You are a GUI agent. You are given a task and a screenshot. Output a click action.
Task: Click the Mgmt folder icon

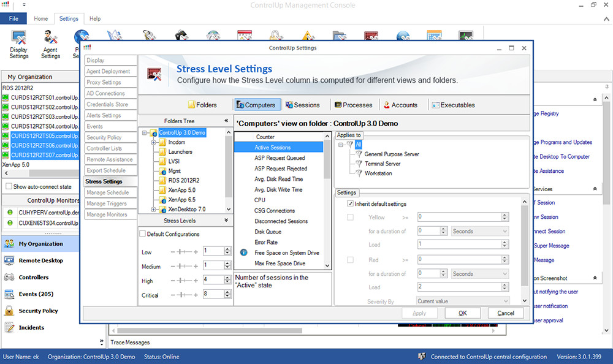162,171
